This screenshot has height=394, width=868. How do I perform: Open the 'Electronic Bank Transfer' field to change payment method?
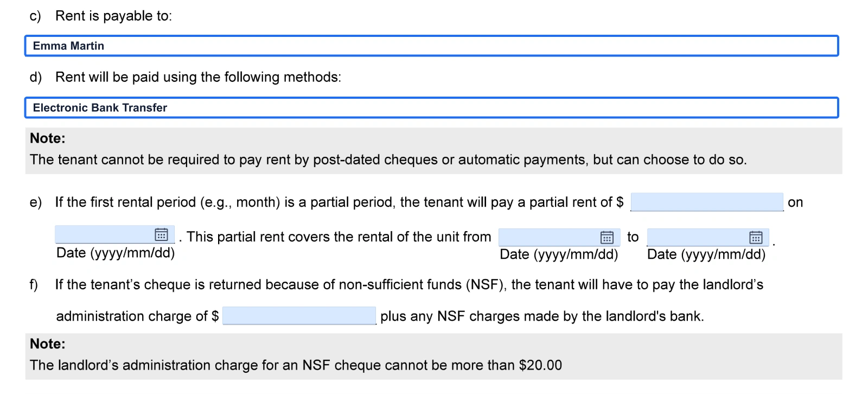click(431, 107)
